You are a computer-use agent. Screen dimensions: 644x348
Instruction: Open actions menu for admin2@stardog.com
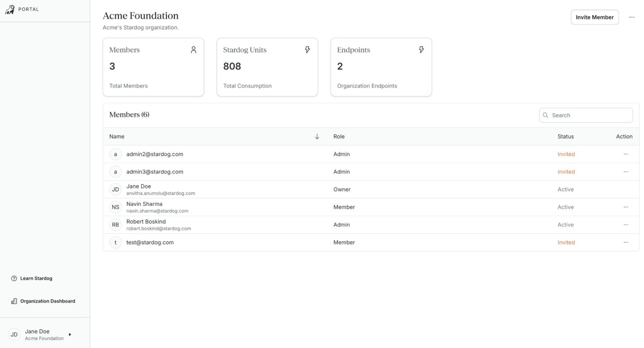[x=626, y=154]
